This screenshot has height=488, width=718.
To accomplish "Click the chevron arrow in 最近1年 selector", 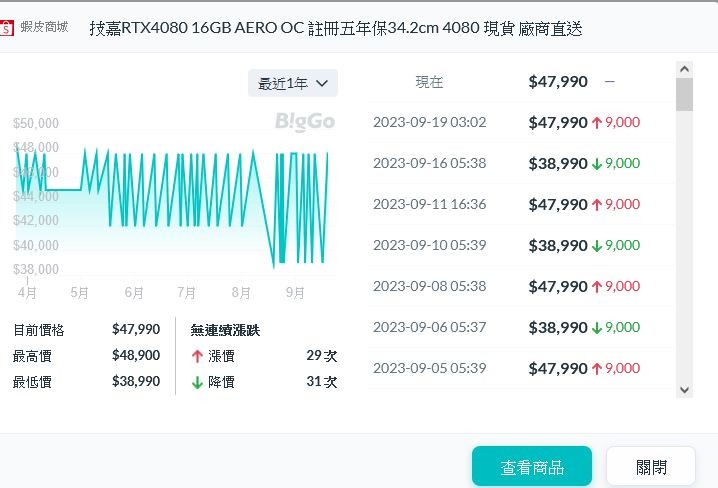I will 322,84.
